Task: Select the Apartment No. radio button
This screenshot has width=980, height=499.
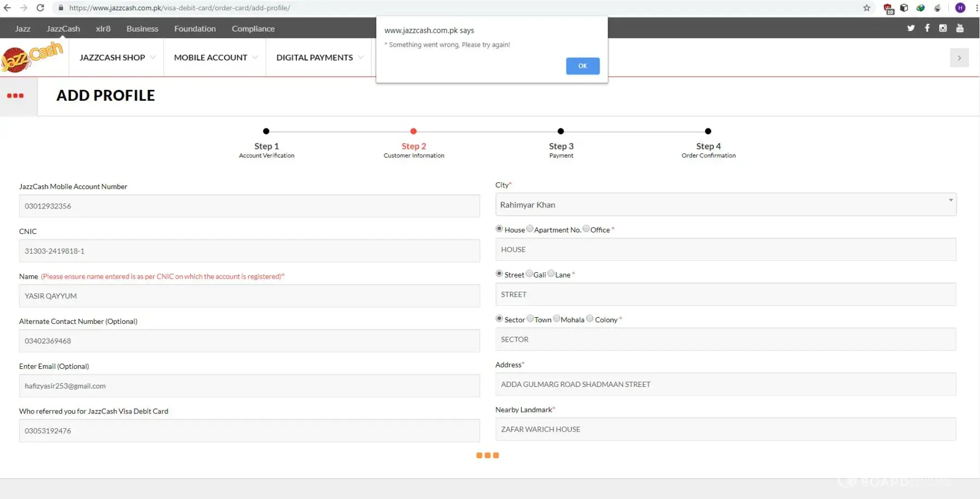Action: (530, 229)
